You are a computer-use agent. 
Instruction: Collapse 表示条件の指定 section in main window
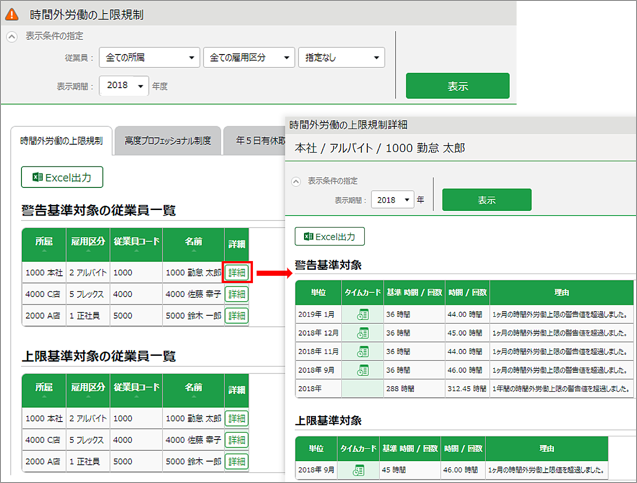pyautogui.click(x=12, y=35)
